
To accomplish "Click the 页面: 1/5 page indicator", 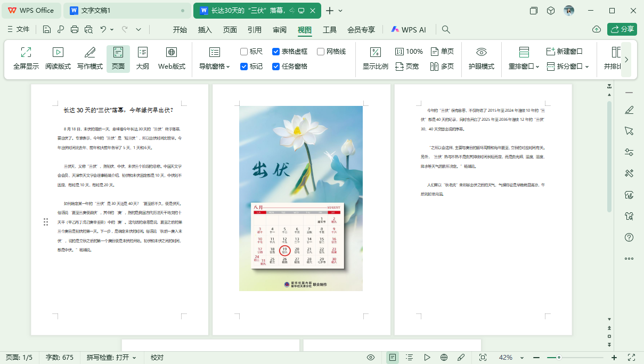I will 20,357.
